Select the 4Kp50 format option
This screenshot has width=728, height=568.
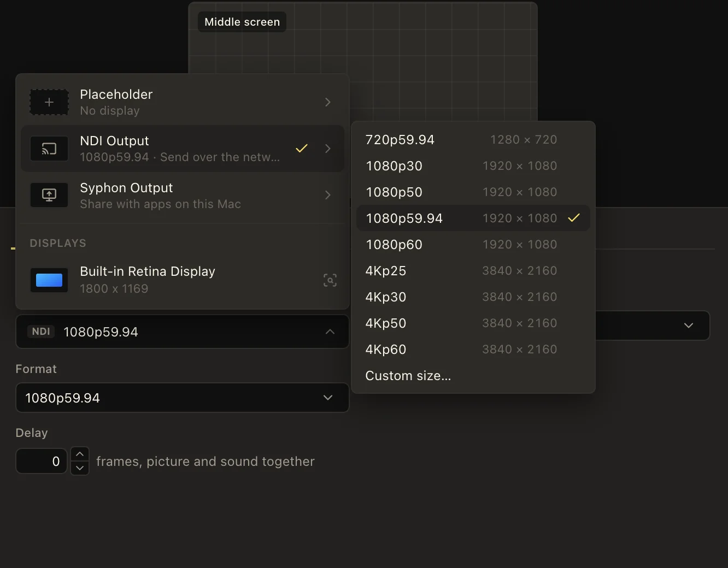[x=473, y=323]
